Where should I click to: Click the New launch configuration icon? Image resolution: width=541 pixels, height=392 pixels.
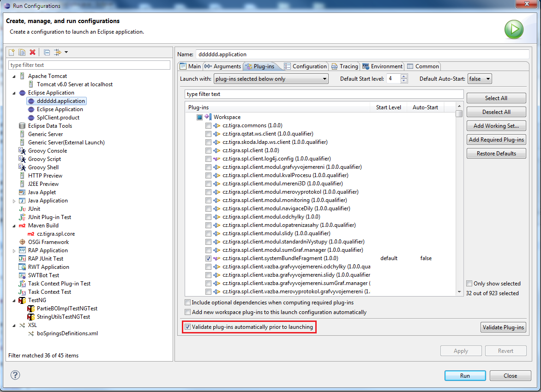tap(12, 53)
